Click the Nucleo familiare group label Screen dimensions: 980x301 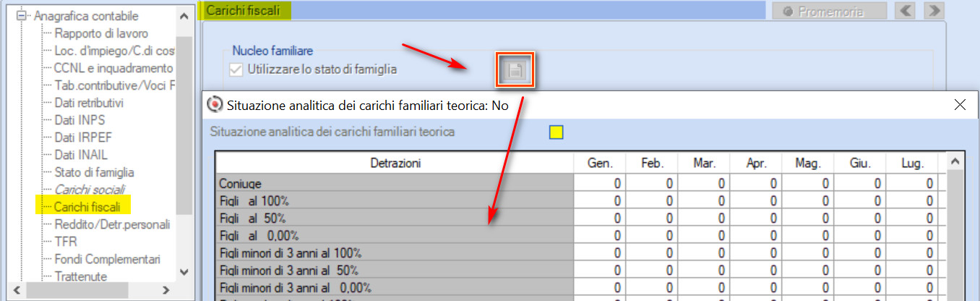tap(272, 51)
